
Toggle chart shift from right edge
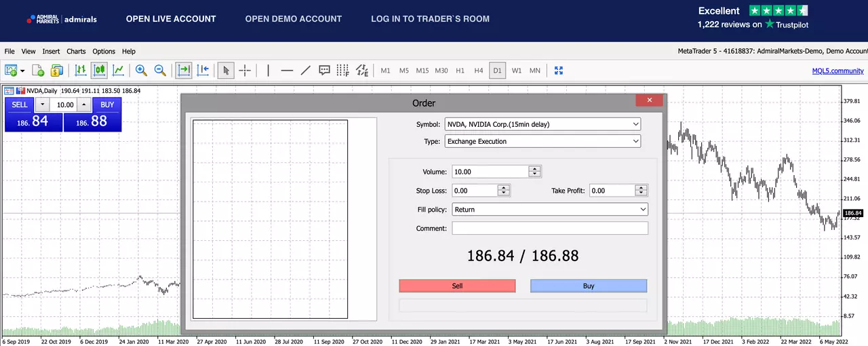click(x=203, y=70)
